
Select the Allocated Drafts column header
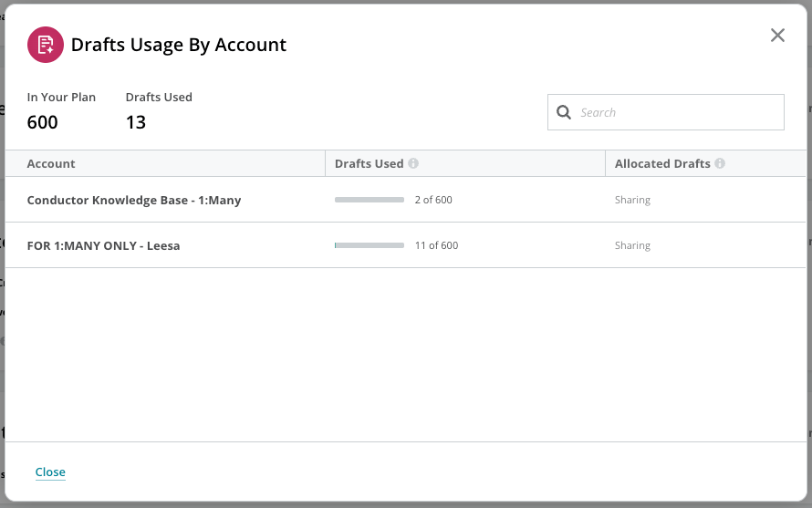click(x=662, y=163)
